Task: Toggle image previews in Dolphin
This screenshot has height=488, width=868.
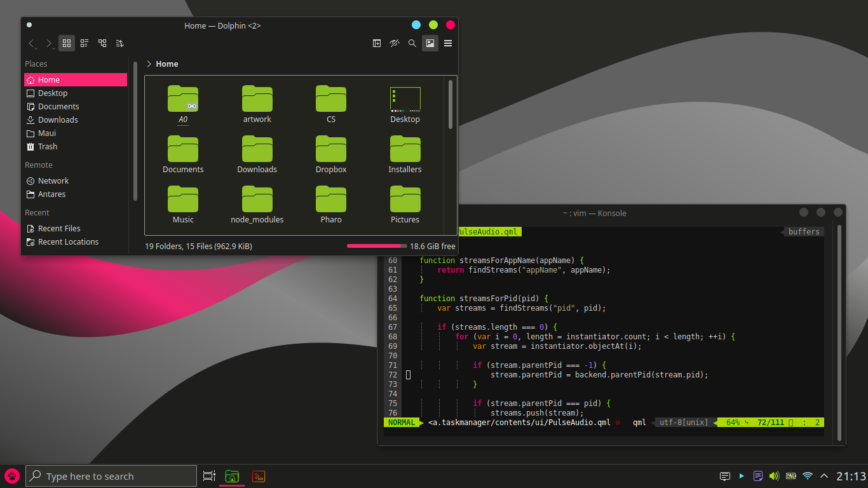Action: tap(430, 43)
